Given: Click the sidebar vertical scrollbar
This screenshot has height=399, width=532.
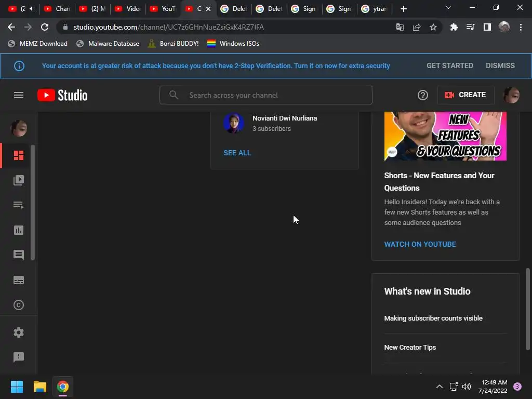Looking at the screenshot, I should tap(33, 202).
